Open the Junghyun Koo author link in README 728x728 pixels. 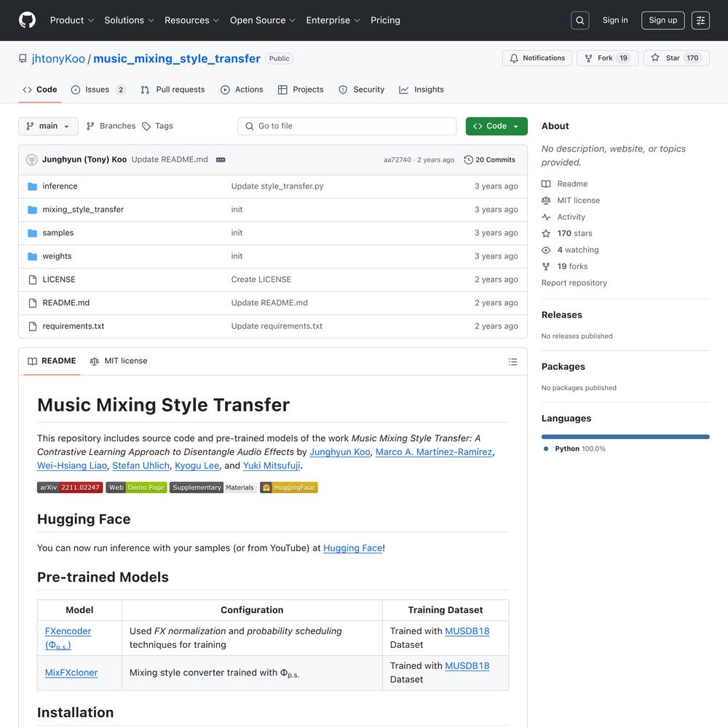340,452
